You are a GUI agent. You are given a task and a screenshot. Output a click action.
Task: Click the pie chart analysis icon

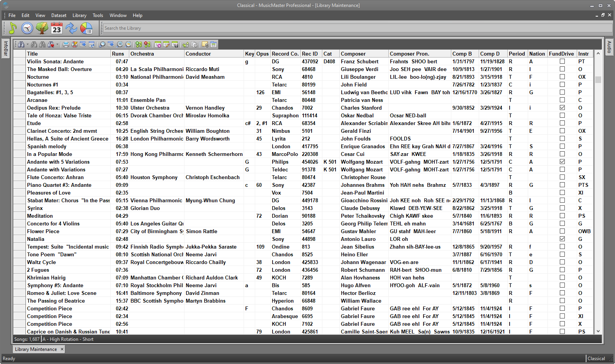coord(86,28)
